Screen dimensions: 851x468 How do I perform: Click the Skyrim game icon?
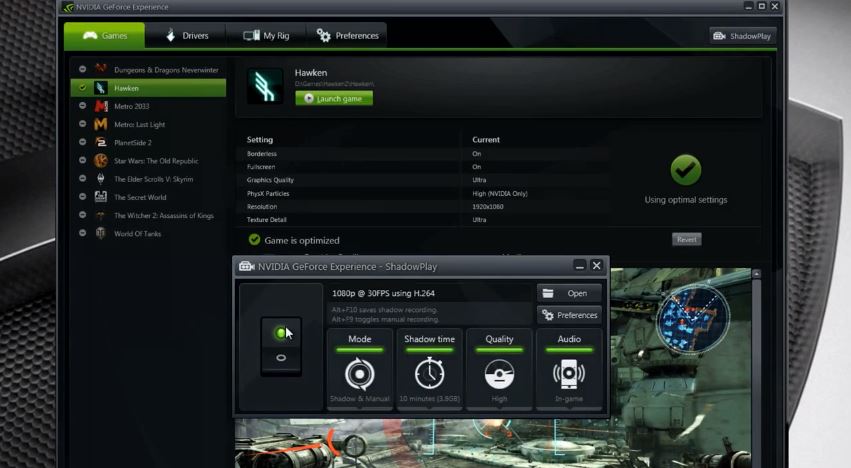pos(100,179)
